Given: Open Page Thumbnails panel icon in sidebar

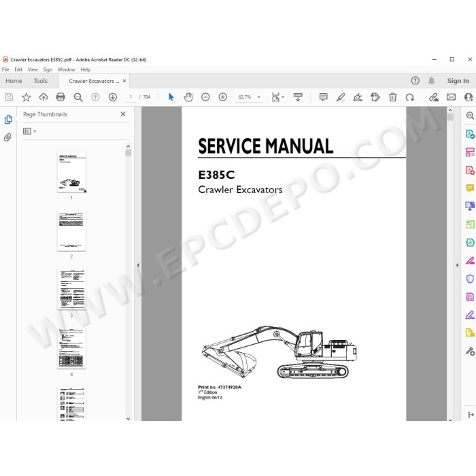Looking at the screenshot, I should pyautogui.click(x=8, y=119).
